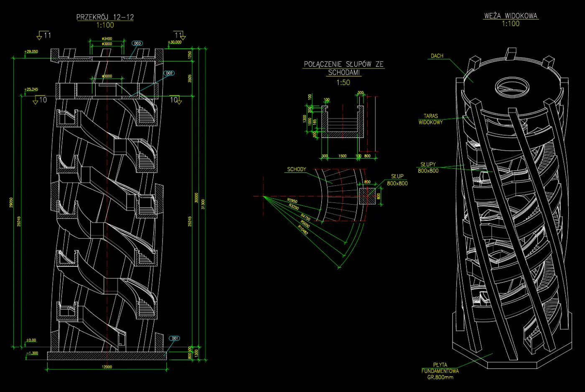The width and height of the screenshot is (585, 392).
Task: Select the 1:50 scale text
Action: [x=343, y=83]
